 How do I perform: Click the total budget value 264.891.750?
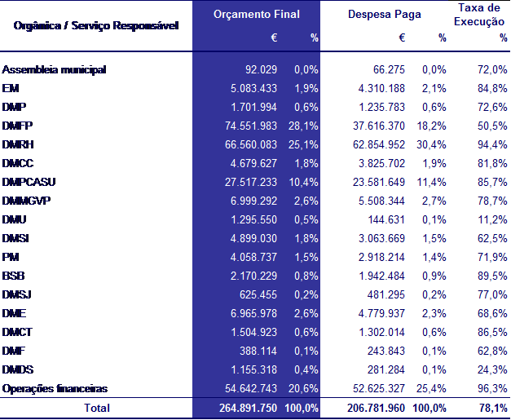248,408
